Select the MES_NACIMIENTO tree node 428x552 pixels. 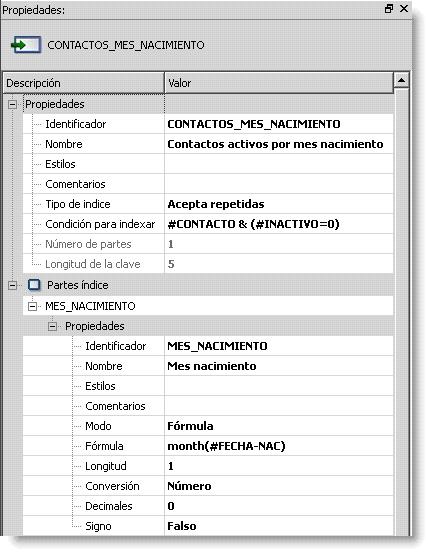(90, 306)
